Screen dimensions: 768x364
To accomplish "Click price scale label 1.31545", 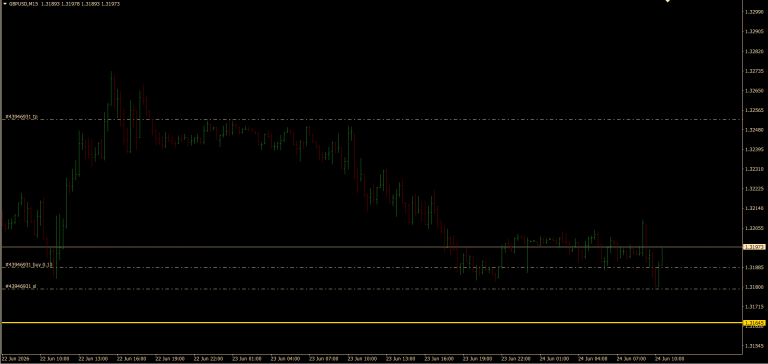I will tap(754, 346).
